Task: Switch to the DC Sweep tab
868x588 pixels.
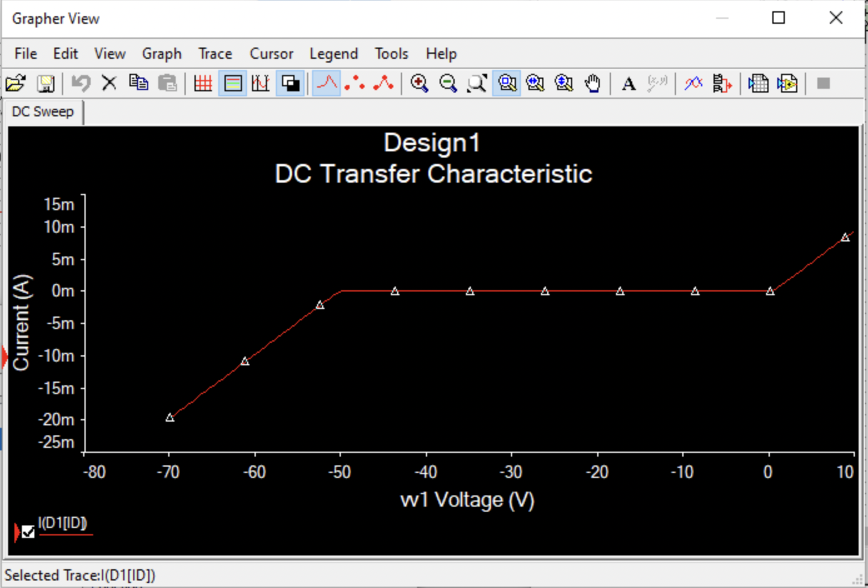Action: click(x=42, y=111)
